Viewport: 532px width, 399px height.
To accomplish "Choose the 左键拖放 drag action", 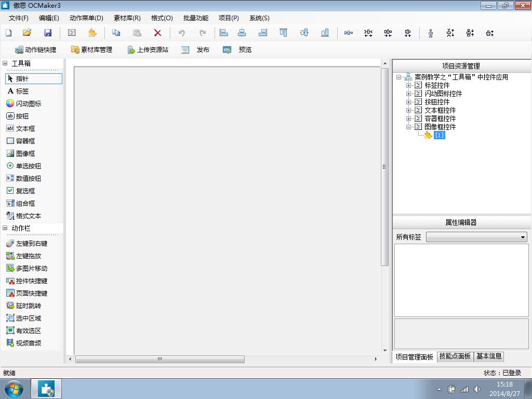I will tap(28, 256).
